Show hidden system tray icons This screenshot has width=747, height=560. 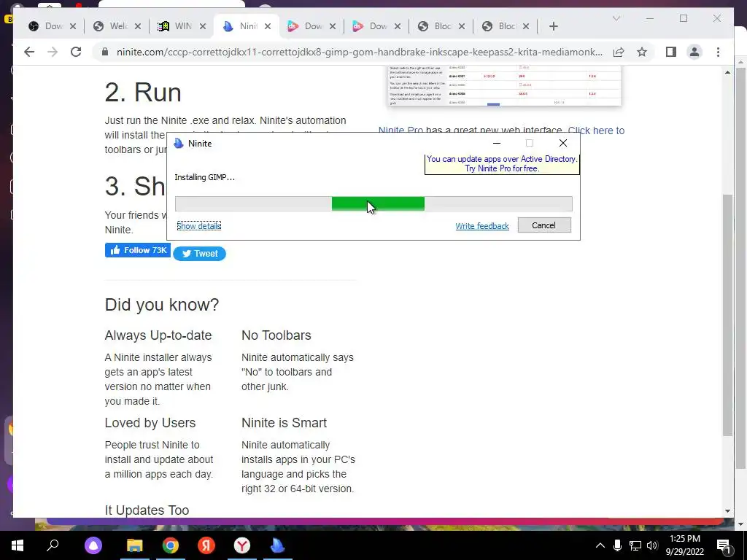point(600,545)
